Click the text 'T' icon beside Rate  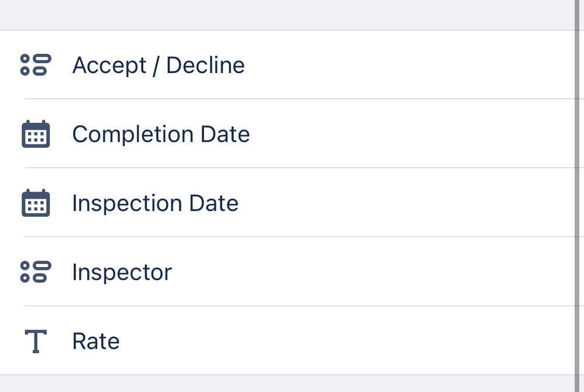point(36,341)
